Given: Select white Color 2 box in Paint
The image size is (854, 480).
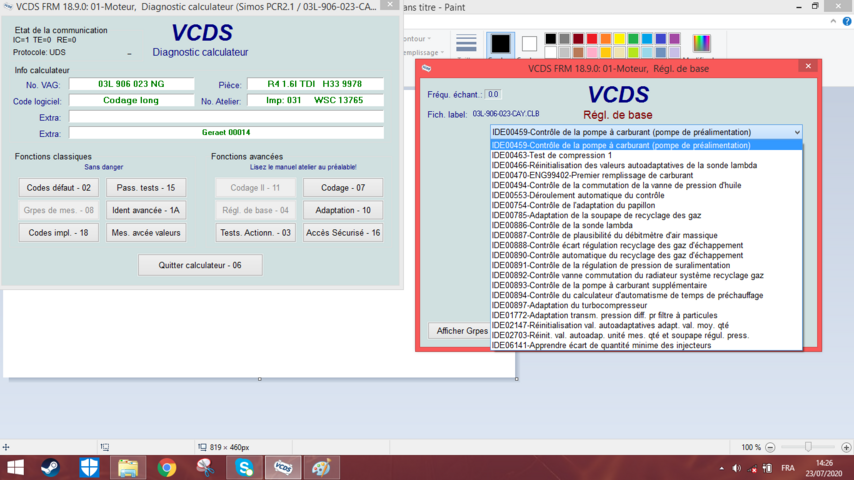Looking at the screenshot, I should [x=529, y=44].
